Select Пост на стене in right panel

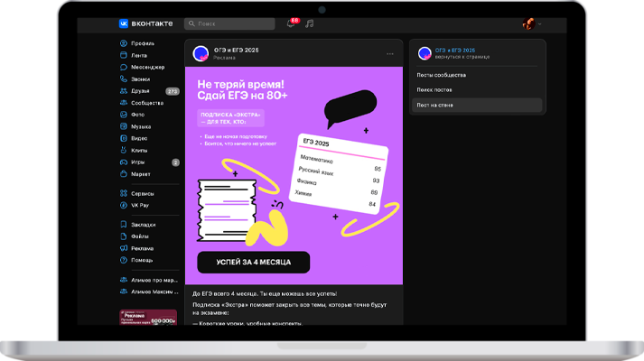tap(477, 105)
